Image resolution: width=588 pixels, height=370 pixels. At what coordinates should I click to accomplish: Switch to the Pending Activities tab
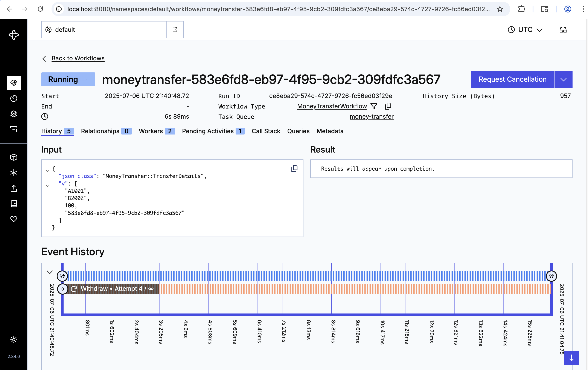coord(208,131)
